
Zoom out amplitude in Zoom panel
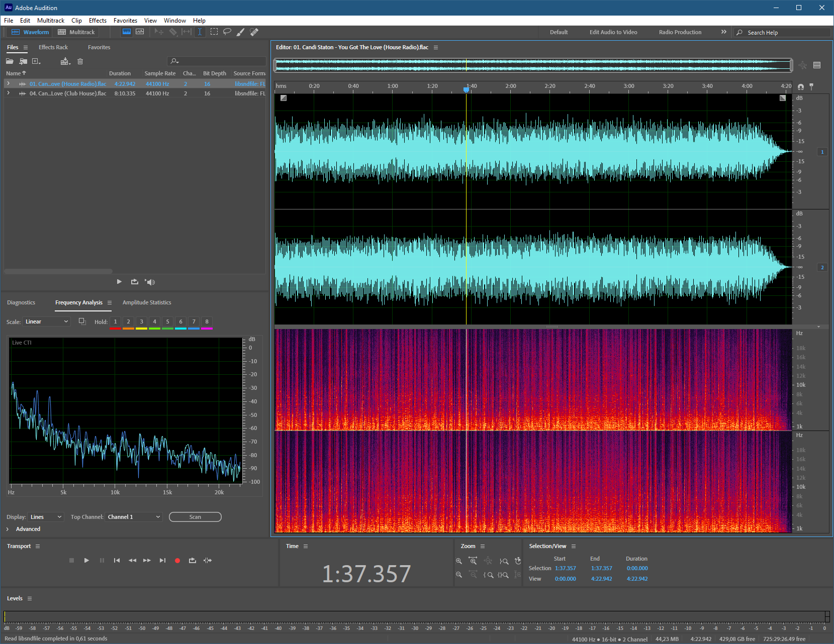[458, 575]
